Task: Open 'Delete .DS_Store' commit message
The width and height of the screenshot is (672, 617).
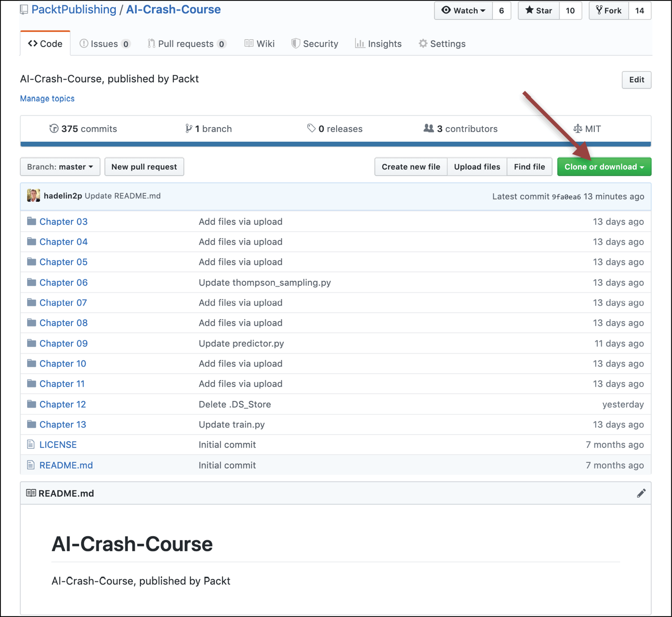Action: (x=235, y=404)
